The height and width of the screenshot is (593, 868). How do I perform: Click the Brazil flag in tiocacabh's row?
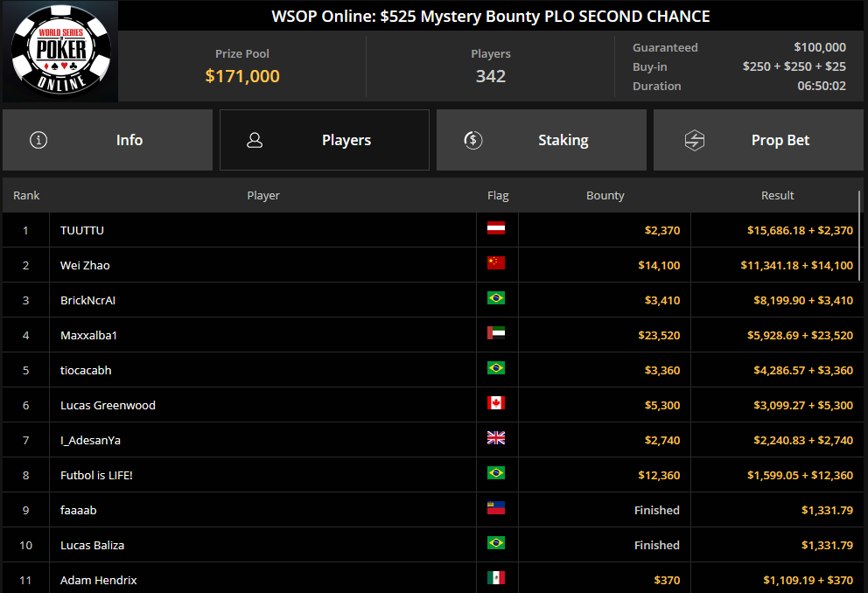496,368
